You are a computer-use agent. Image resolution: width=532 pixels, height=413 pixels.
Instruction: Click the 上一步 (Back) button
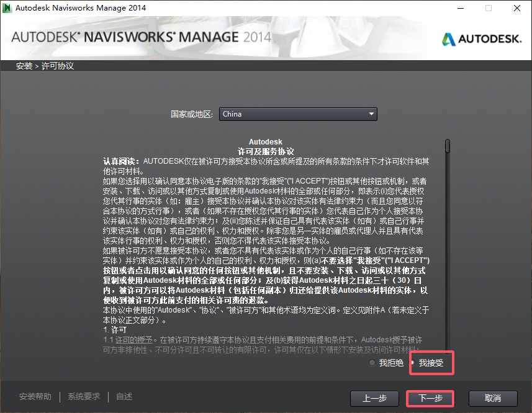(374, 399)
